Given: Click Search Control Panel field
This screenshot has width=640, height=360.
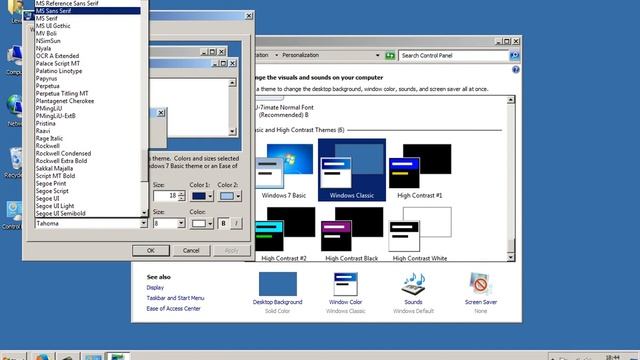Looking at the screenshot, I should [453, 56].
